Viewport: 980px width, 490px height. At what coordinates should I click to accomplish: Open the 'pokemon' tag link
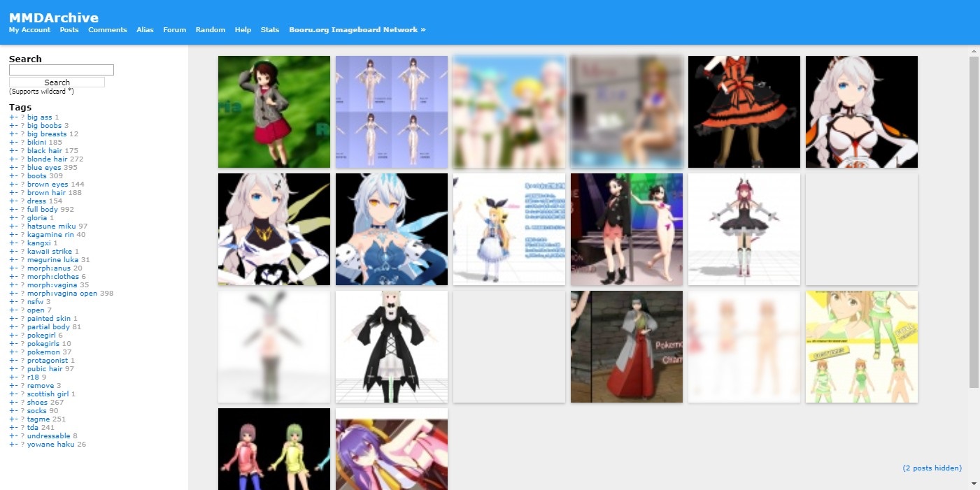[x=43, y=352]
